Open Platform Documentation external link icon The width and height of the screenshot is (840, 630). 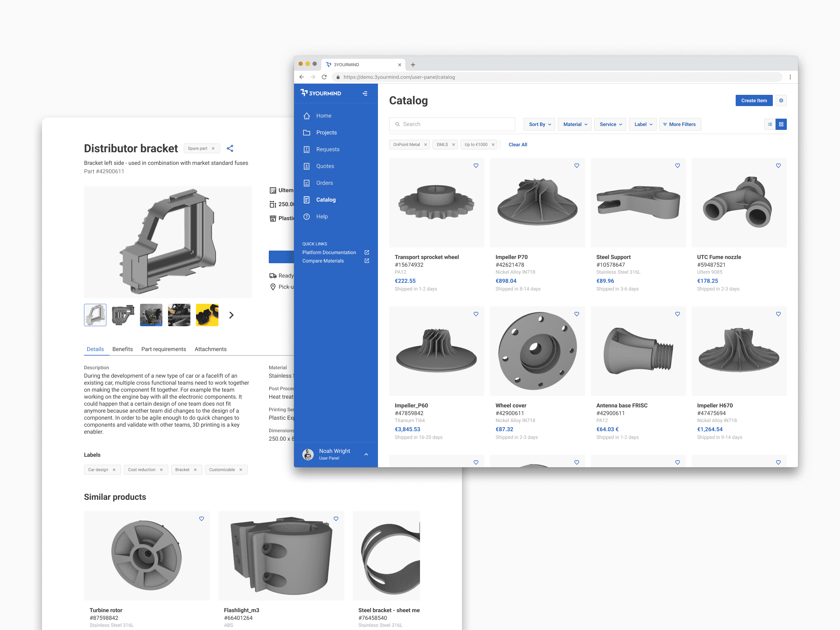tap(367, 253)
